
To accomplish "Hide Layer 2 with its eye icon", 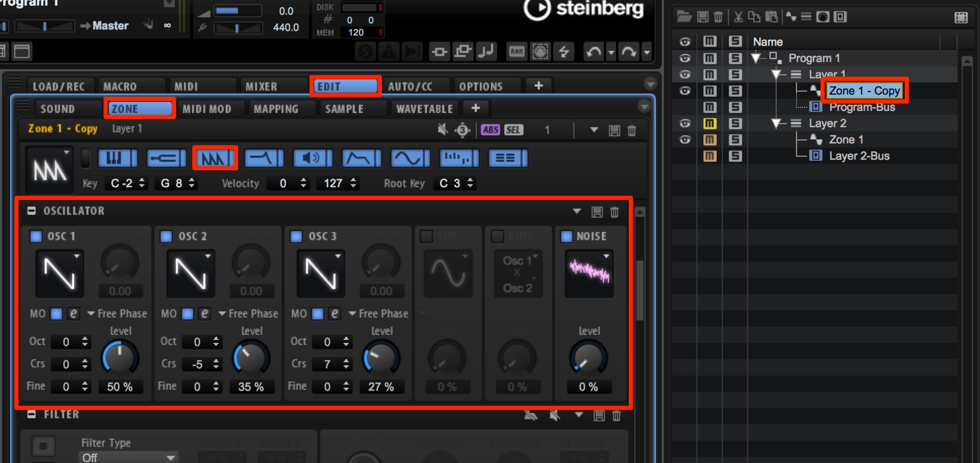I will click(685, 123).
